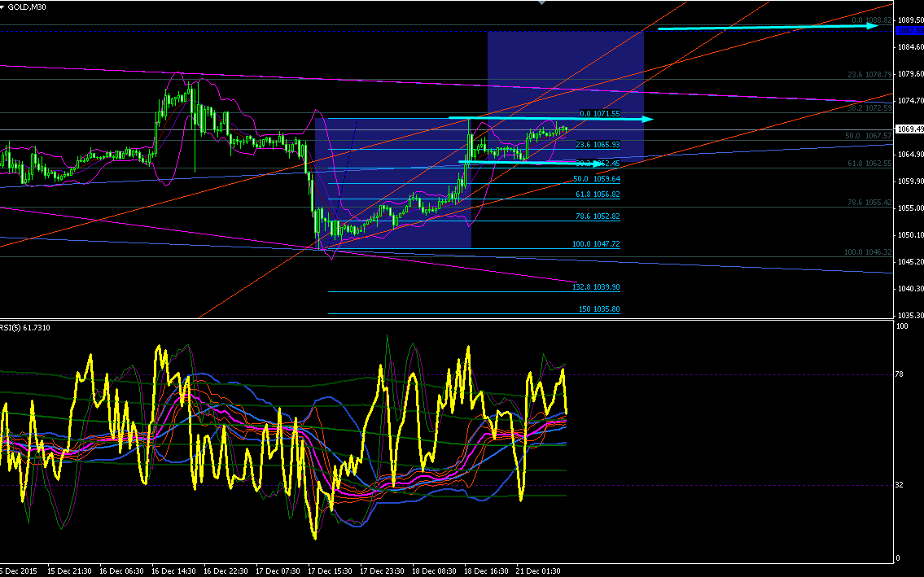Select the cyan arrow beside the 1071.55 level
Image resolution: width=924 pixels, height=577 pixels.
click(x=551, y=119)
